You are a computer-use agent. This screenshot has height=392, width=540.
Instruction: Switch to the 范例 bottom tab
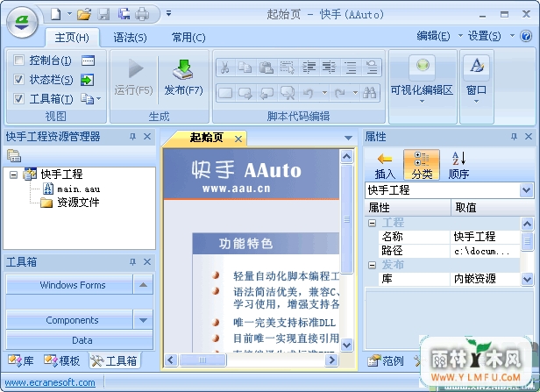(386, 360)
